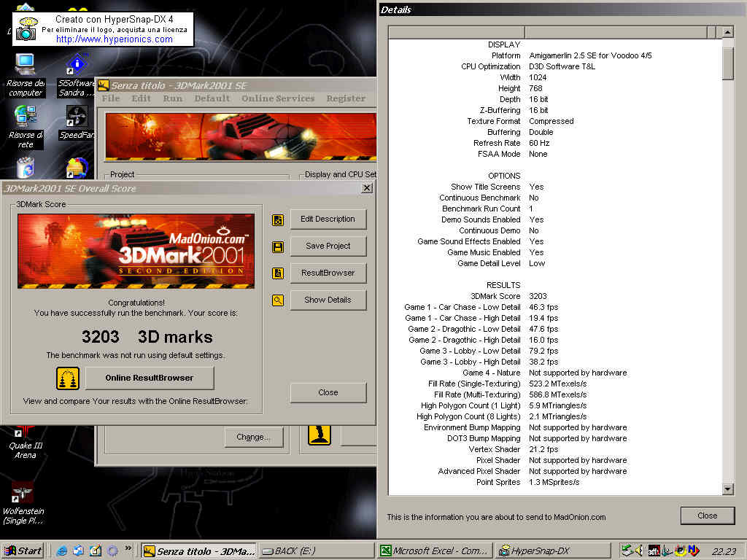
Task: Click the joystick icon in the 3DMark2001 SE main window
Action: pos(320,435)
